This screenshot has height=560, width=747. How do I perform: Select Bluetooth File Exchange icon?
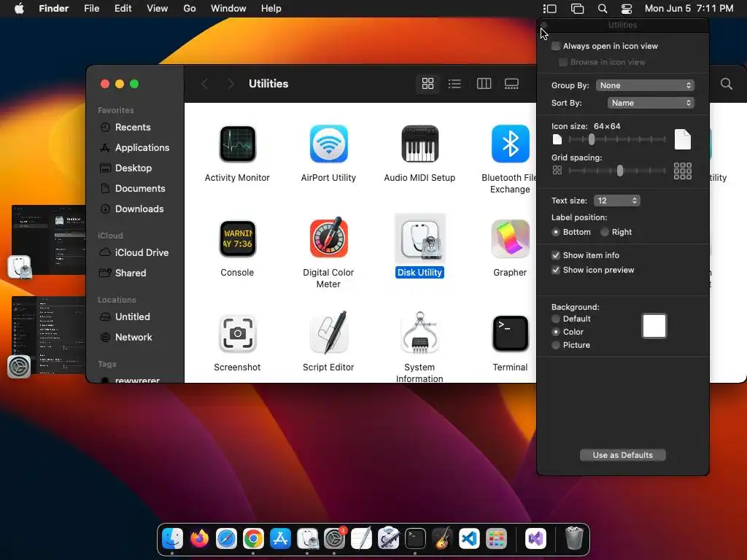(x=510, y=144)
